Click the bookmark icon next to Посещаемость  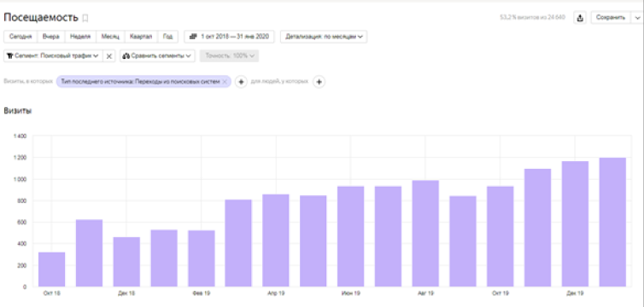[85, 18]
